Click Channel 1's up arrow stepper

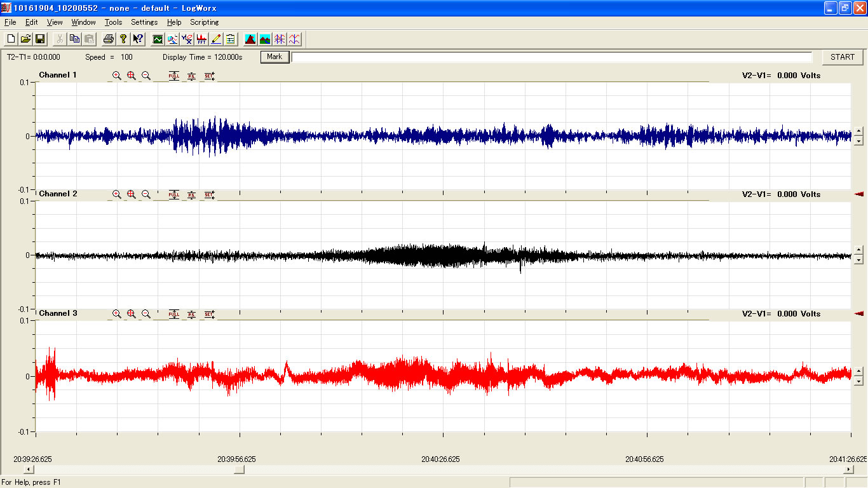(858, 131)
